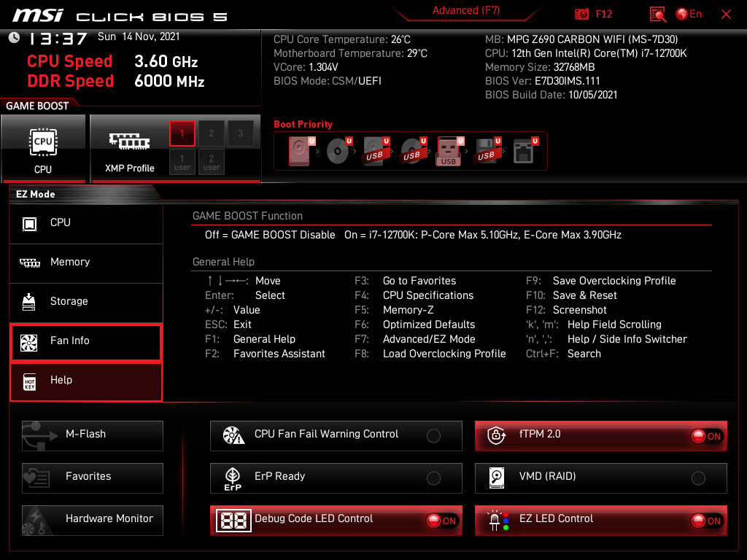Select the network boot device icon
Viewport: 747px width, 560px height.
[x=523, y=152]
